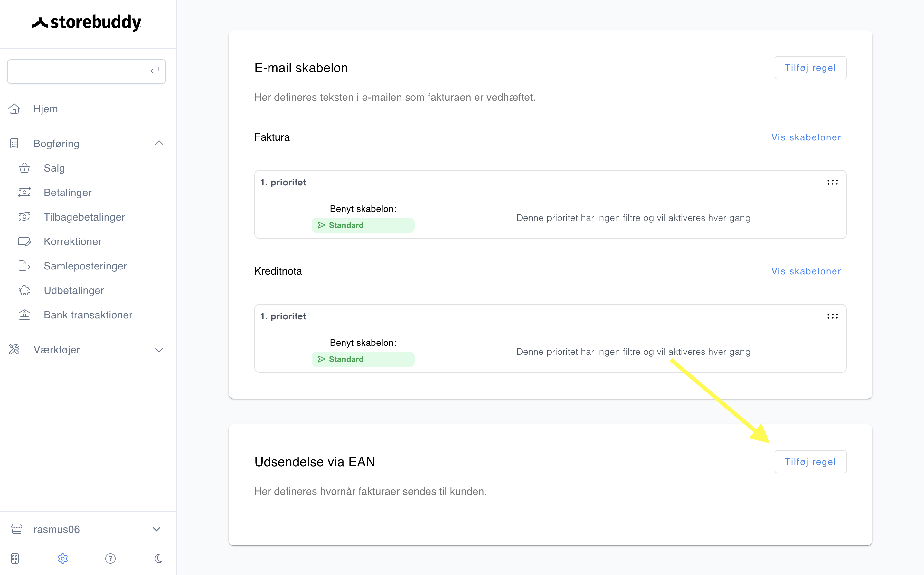Viewport: 924px width, 575px height.
Task: Click the Kreditnota priority drag handle dots
Action: click(832, 316)
